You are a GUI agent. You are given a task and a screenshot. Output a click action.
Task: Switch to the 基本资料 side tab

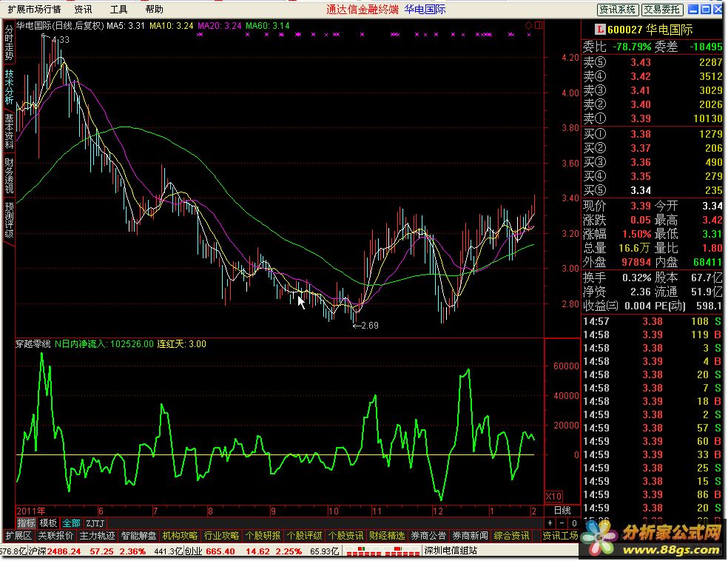click(x=9, y=131)
